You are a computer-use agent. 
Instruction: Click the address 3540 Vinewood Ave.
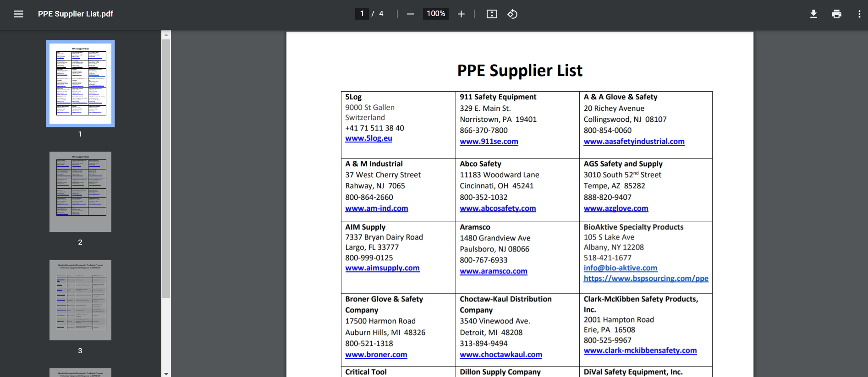point(495,321)
